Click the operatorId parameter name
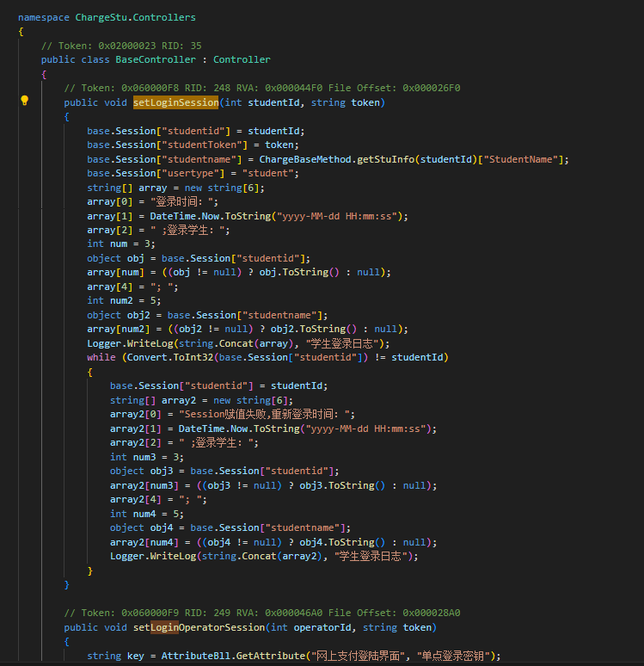Viewport: 644px width, 666px height. click(322, 627)
